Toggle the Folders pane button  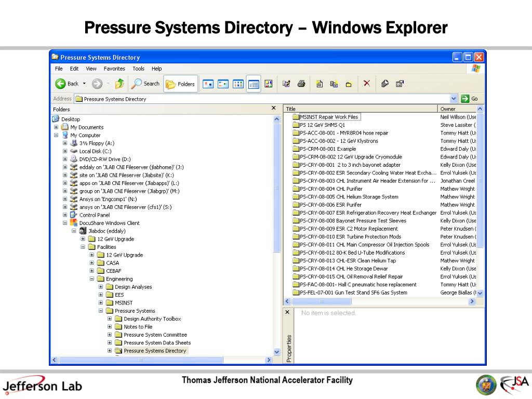coord(180,84)
